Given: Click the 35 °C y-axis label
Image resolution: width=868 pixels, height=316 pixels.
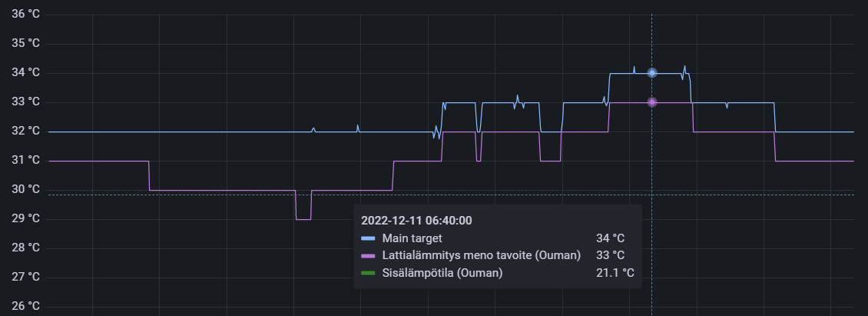Looking at the screenshot, I should pyautogui.click(x=25, y=43).
